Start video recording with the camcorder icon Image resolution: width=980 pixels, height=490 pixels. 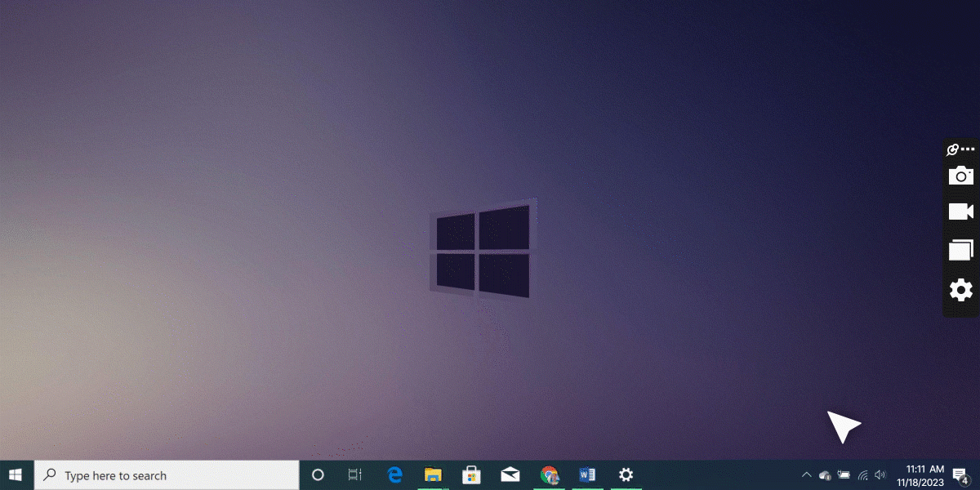point(961,212)
